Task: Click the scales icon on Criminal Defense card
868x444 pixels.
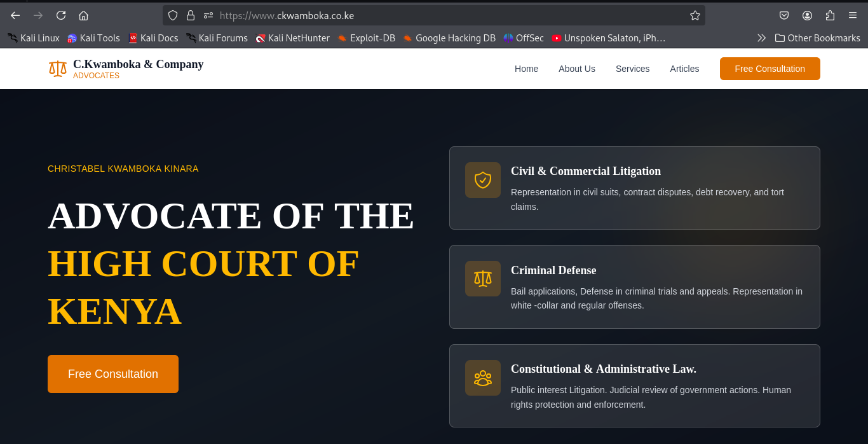Action: [x=483, y=279]
